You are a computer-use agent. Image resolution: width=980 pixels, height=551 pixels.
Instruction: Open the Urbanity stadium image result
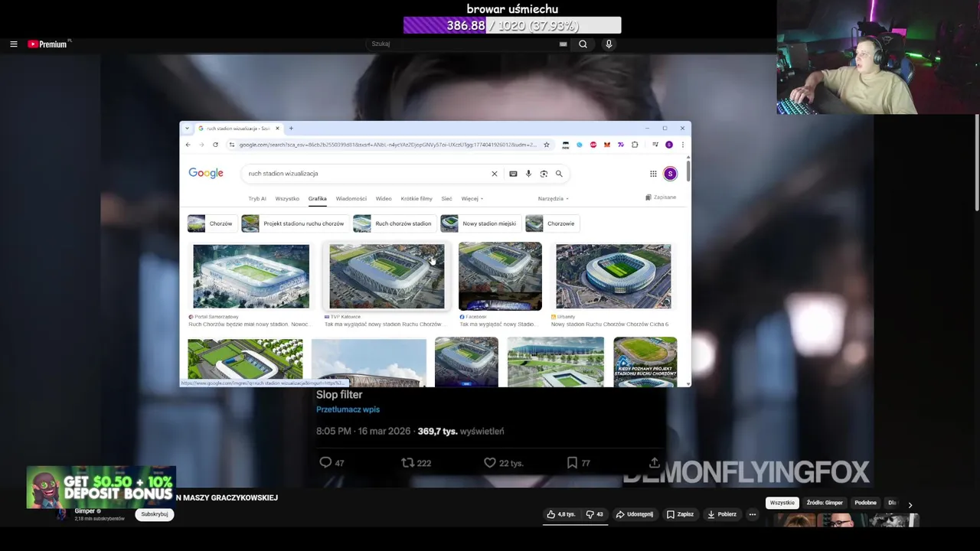(x=613, y=276)
